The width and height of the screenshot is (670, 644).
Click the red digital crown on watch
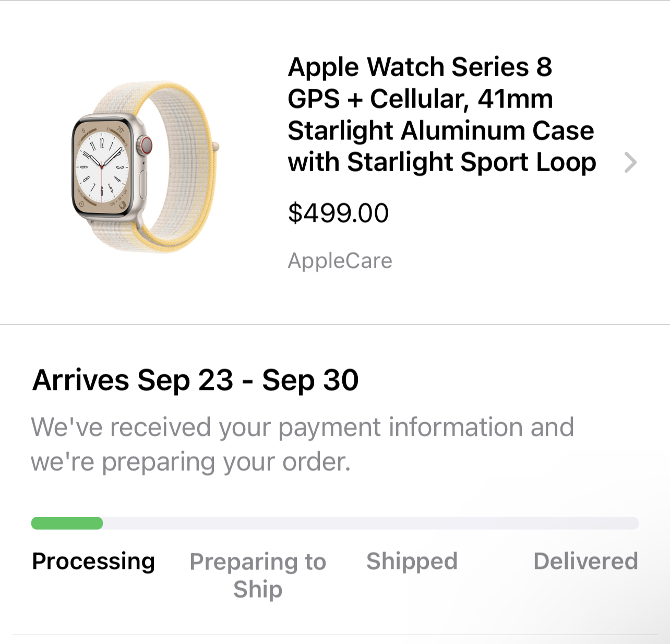145,145
